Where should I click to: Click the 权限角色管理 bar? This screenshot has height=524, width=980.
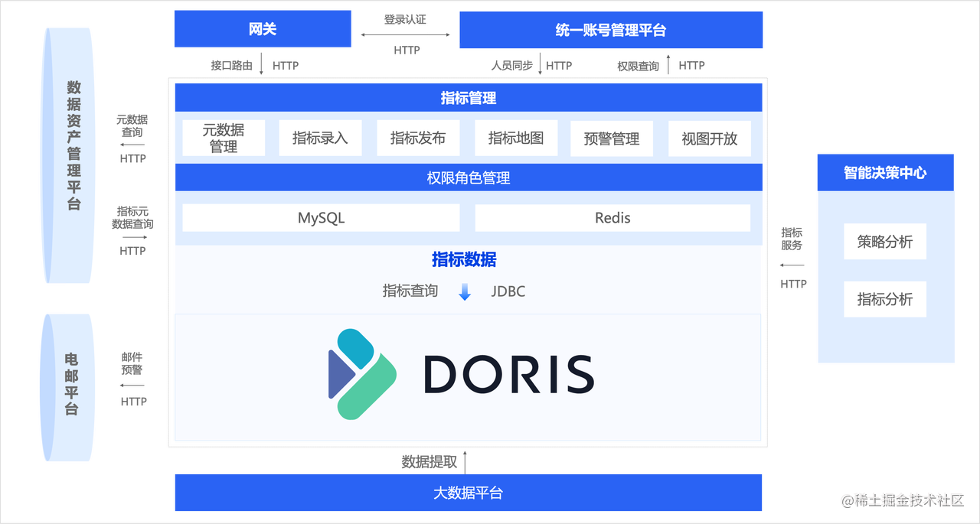tap(469, 177)
